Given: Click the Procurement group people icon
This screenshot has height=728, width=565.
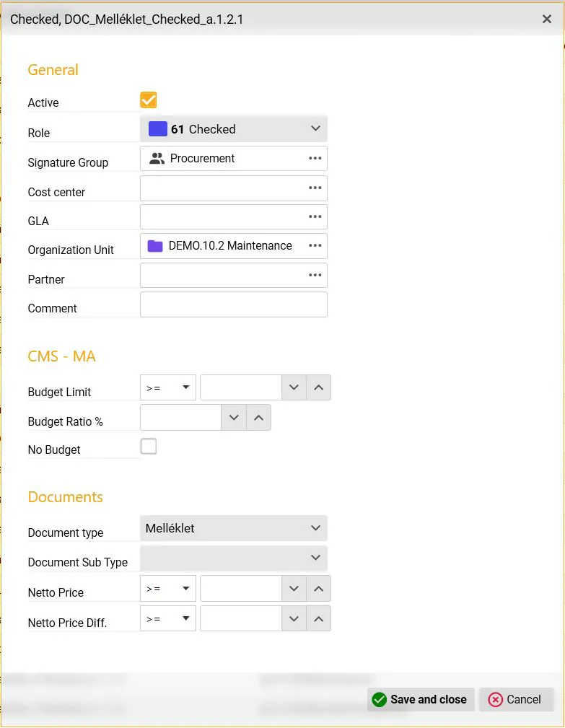Looking at the screenshot, I should [x=157, y=158].
